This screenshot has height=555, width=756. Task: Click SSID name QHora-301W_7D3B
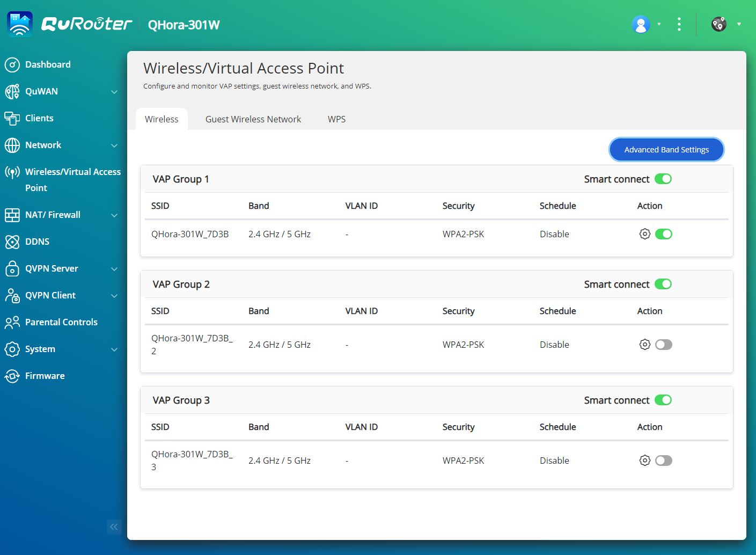click(190, 234)
